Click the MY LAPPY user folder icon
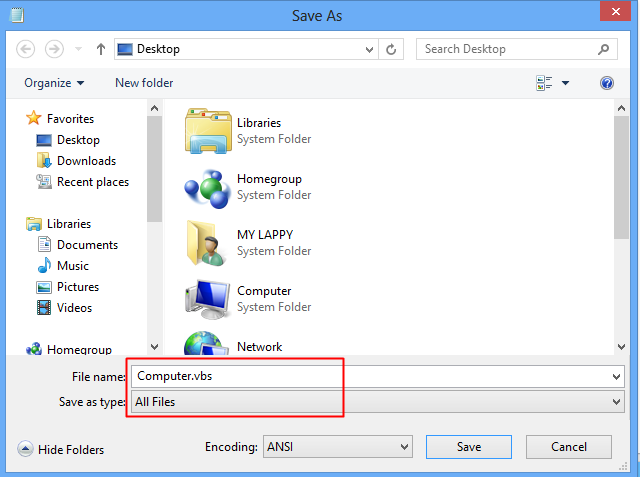The image size is (640, 477). pos(205,243)
